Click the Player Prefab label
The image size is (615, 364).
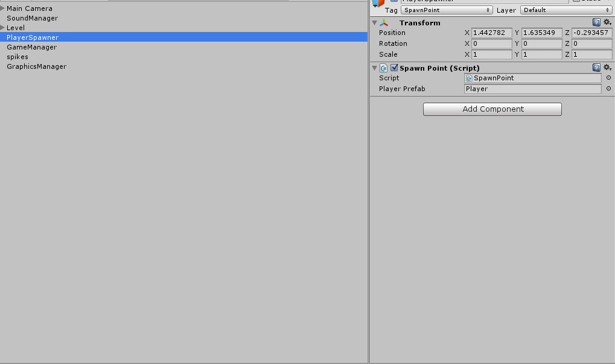click(x=401, y=89)
